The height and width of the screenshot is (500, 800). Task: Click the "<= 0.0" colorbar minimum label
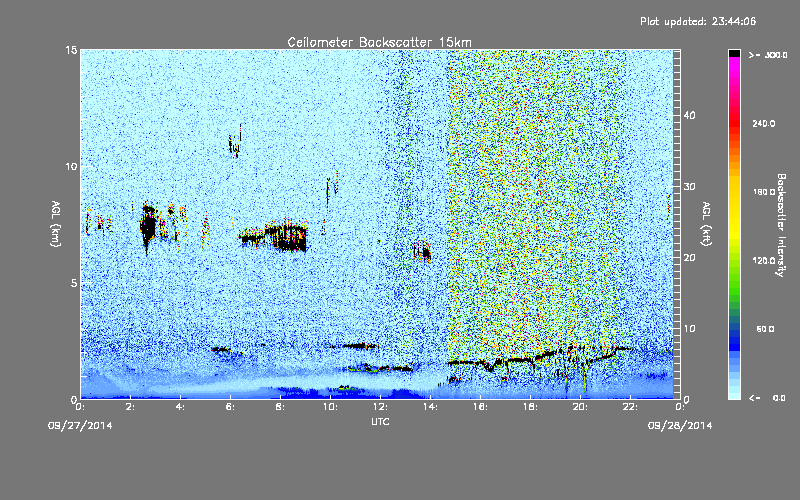pyautogui.click(x=767, y=398)
